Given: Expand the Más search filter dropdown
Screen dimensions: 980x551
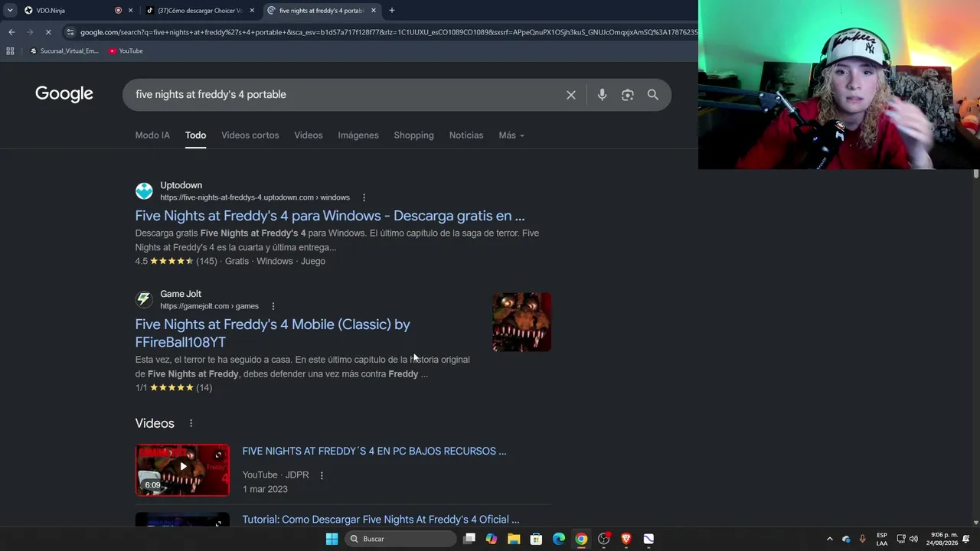Looking at the screenshot, I should [511, 135].
